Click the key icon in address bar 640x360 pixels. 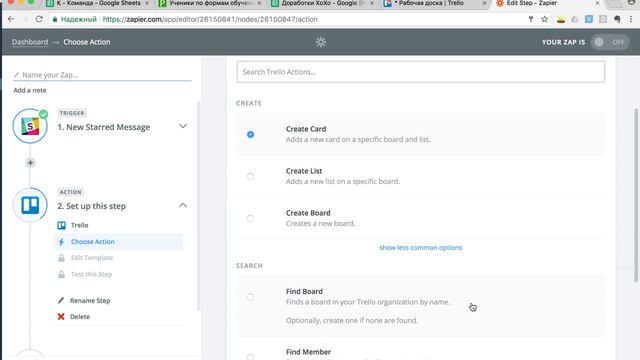(531, 19)
